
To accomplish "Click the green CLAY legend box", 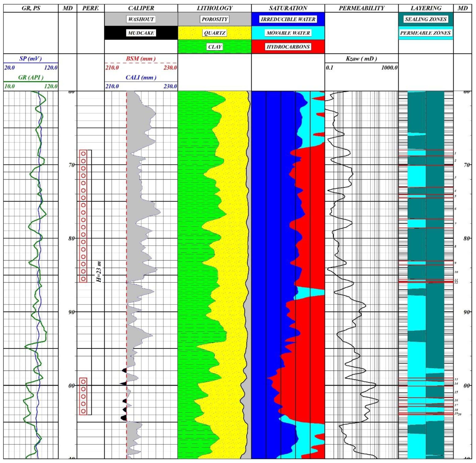I will [x=214, y=47].
